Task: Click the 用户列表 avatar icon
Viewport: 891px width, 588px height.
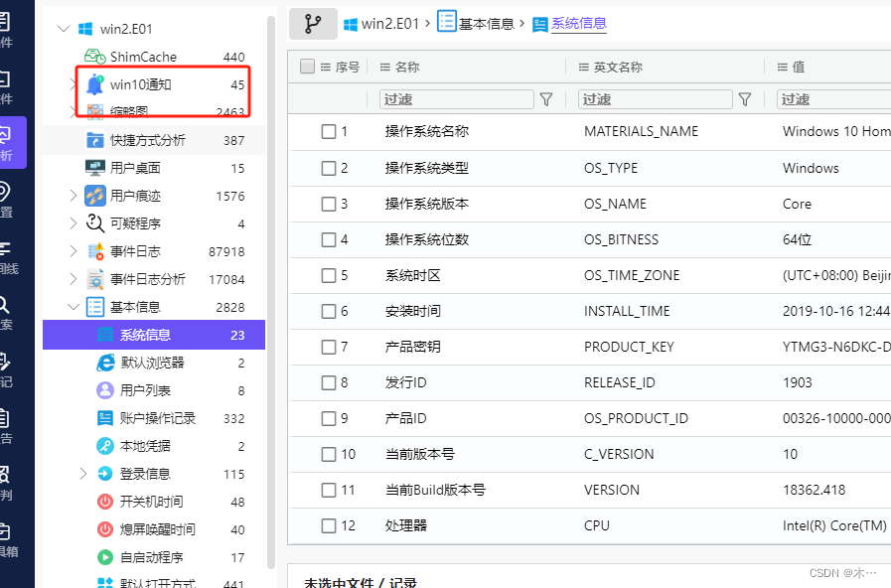Action: click(105, 390)
